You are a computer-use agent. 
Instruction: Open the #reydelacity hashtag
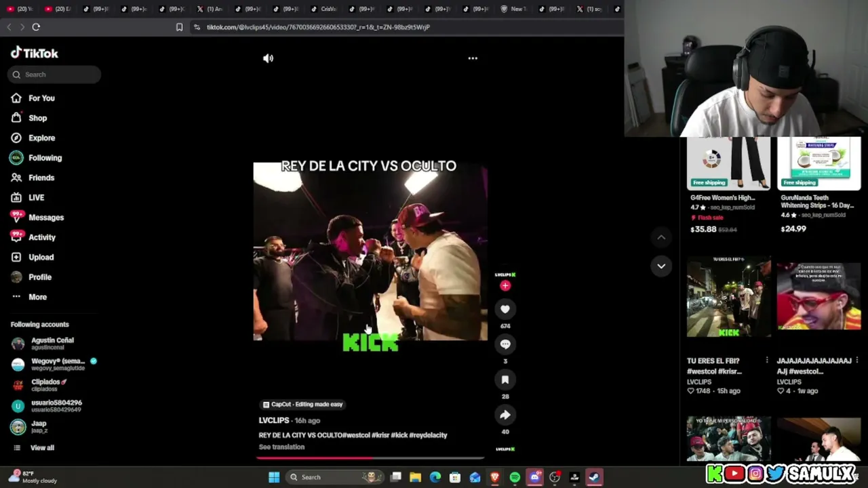pos(428,435)
